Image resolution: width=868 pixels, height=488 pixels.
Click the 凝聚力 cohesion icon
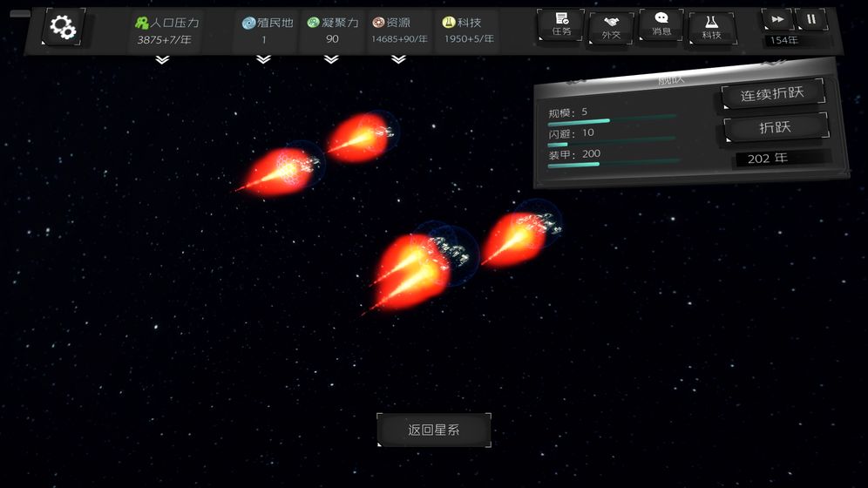coord(314,23)
